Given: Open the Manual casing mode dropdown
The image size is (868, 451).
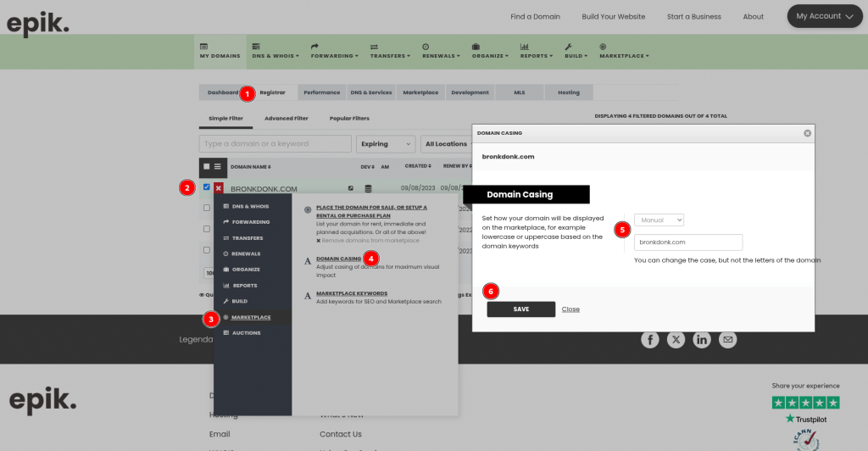Looking at the screenshot, I should click(659, 220).
